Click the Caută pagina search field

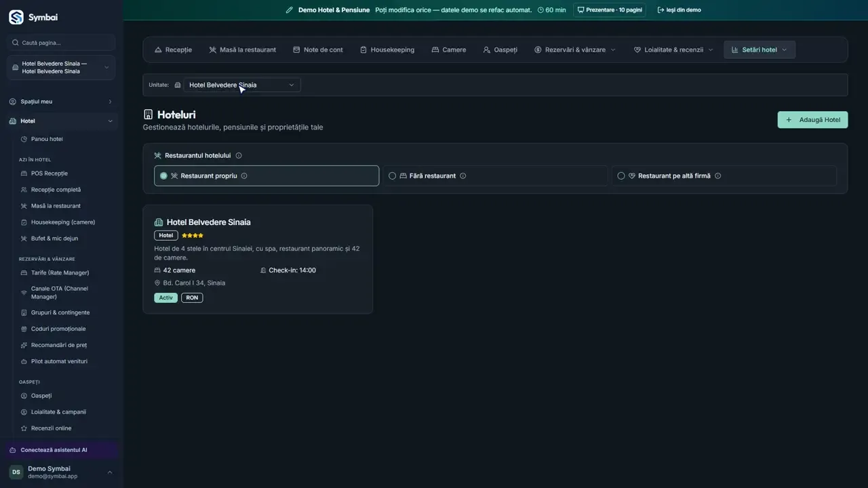click(61, 43)
